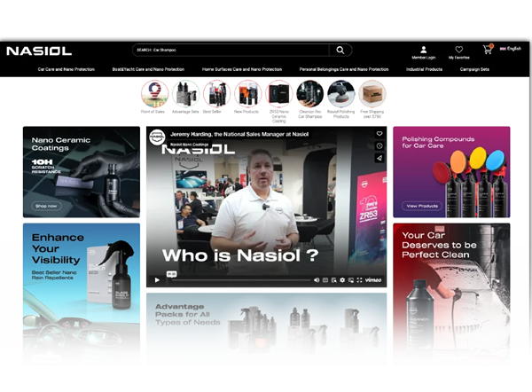Select the Point of Sales circle icon

point(154,94)
